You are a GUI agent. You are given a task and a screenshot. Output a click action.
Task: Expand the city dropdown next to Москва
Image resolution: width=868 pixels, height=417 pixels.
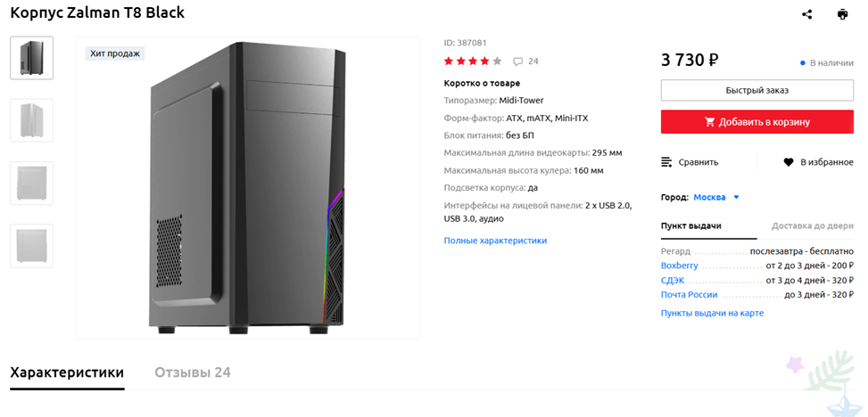click(737, 197)
